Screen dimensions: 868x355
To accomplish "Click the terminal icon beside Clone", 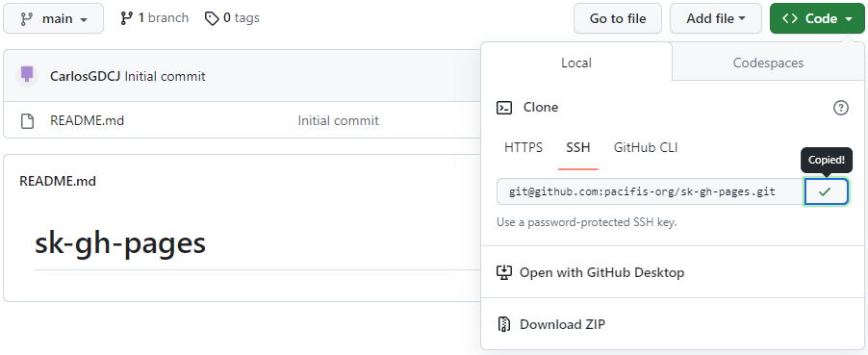I will coord(504,108).
